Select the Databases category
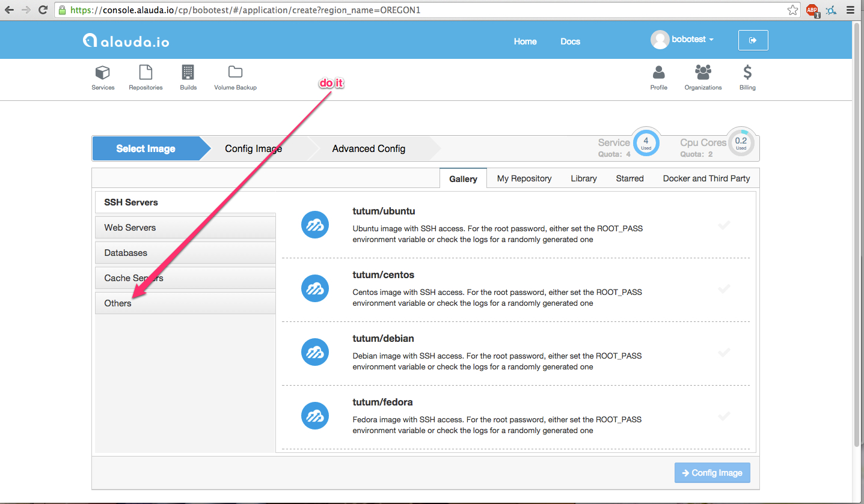 pyautogui.click(x=185, y=253)
